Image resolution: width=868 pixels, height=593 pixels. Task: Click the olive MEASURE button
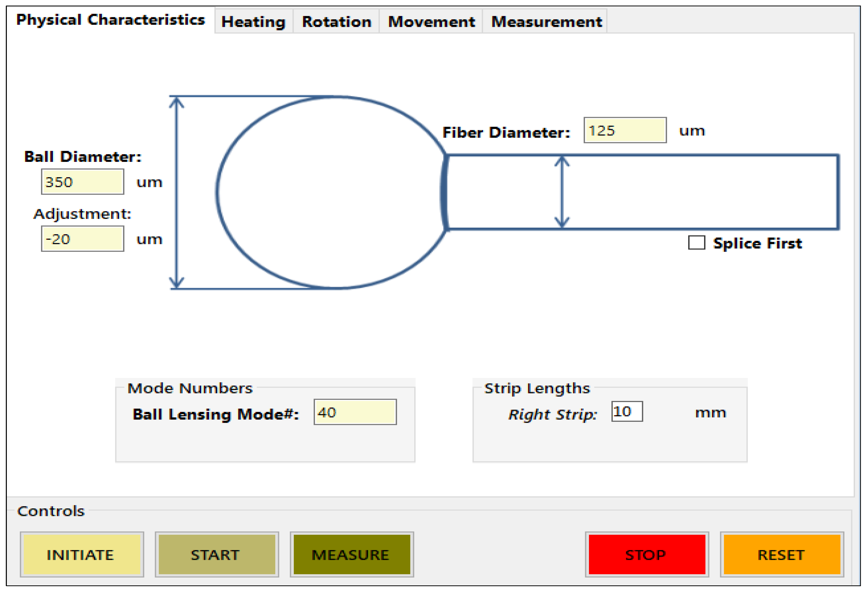point(351,554)
